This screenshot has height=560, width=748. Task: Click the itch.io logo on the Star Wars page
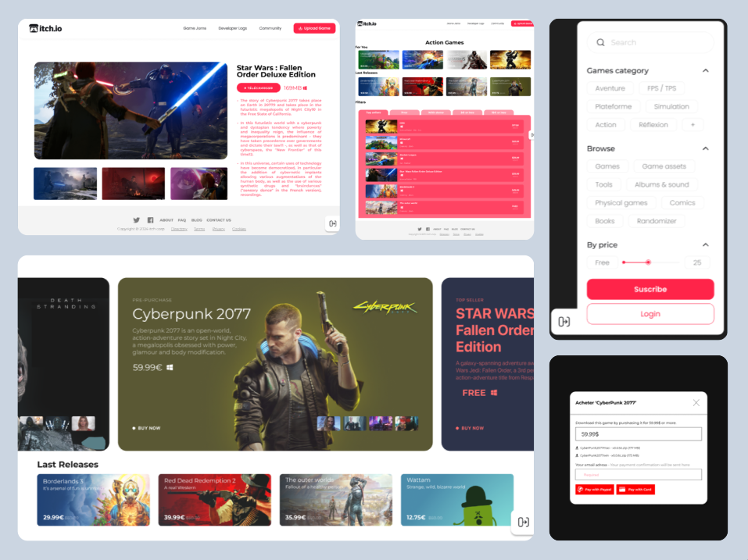tap(45, 29)
